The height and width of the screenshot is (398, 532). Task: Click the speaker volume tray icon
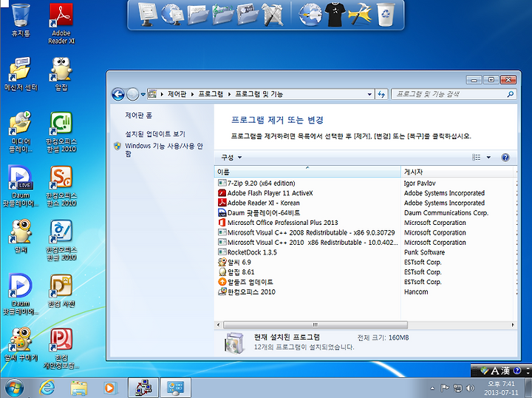pos(470,388)
